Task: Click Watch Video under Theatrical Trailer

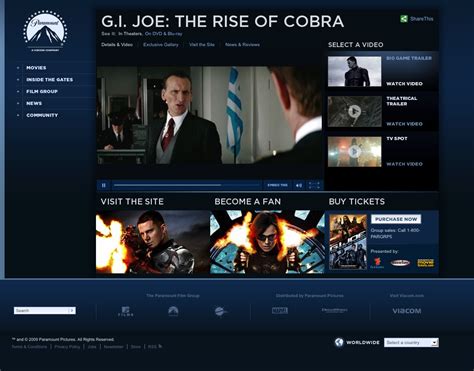Action: [404, 124]
